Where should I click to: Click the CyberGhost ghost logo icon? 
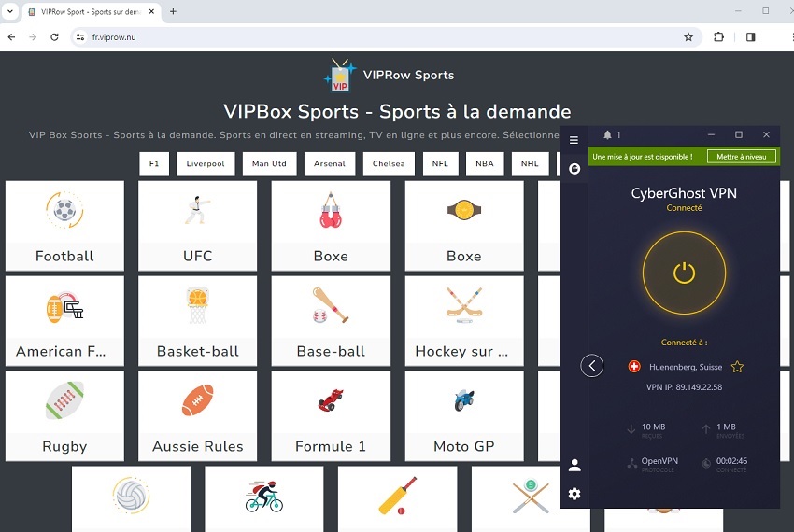(574, 169)
